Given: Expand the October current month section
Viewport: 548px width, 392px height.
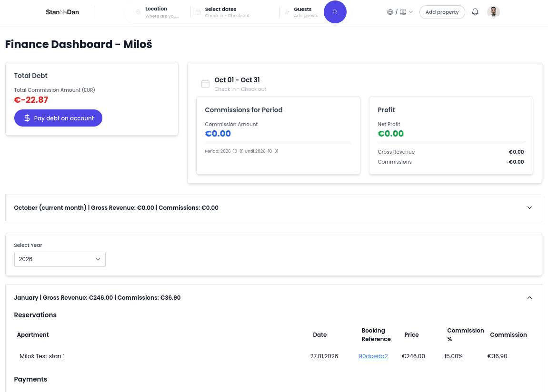Looking at the screenshot, I should (x=529, y=208).
